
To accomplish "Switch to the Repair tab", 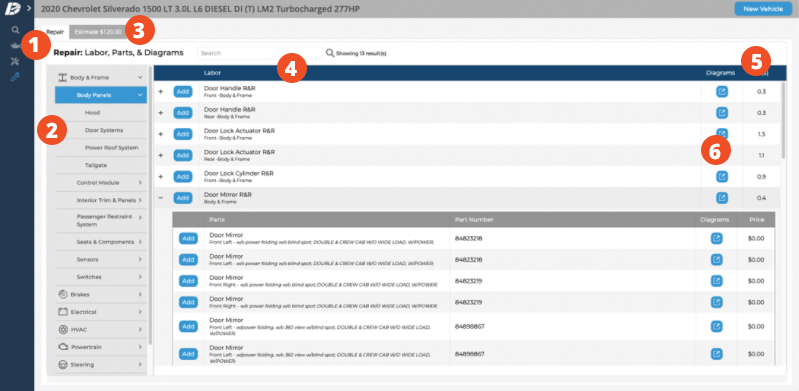I will [55, 32].
